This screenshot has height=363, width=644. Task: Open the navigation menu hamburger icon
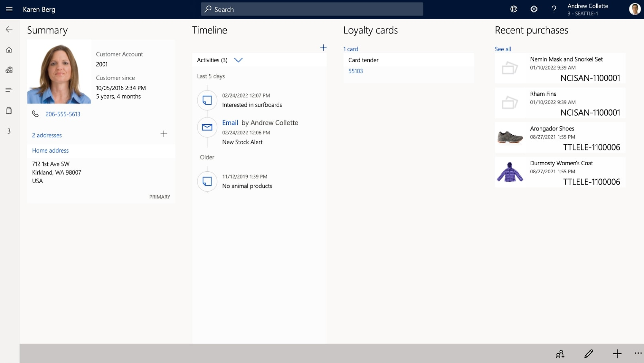tap(9, 9)
